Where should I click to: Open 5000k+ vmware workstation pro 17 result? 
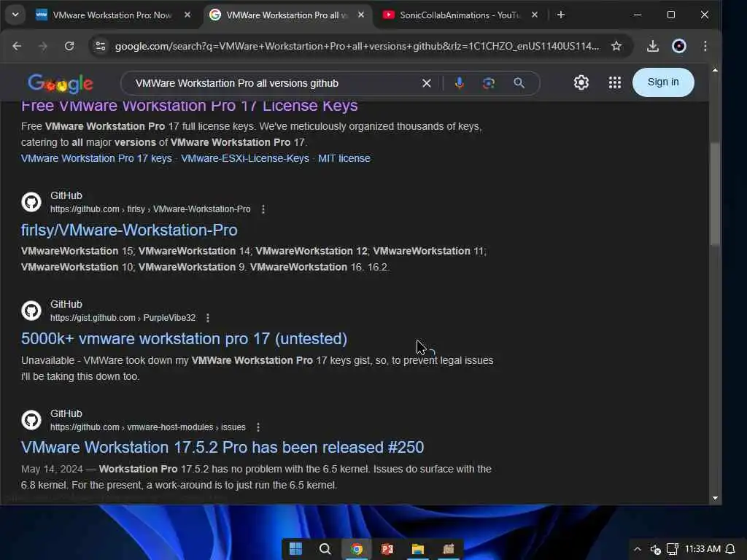point(184,338)
